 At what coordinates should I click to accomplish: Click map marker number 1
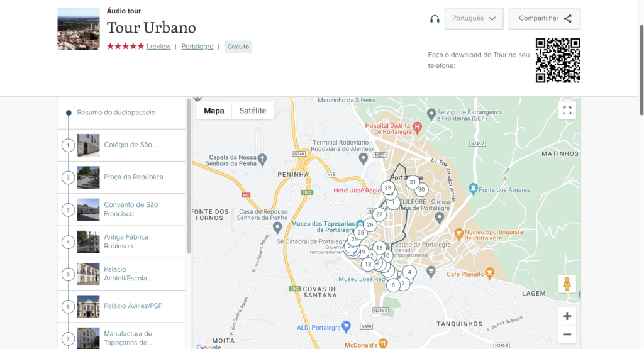point(394,202)
